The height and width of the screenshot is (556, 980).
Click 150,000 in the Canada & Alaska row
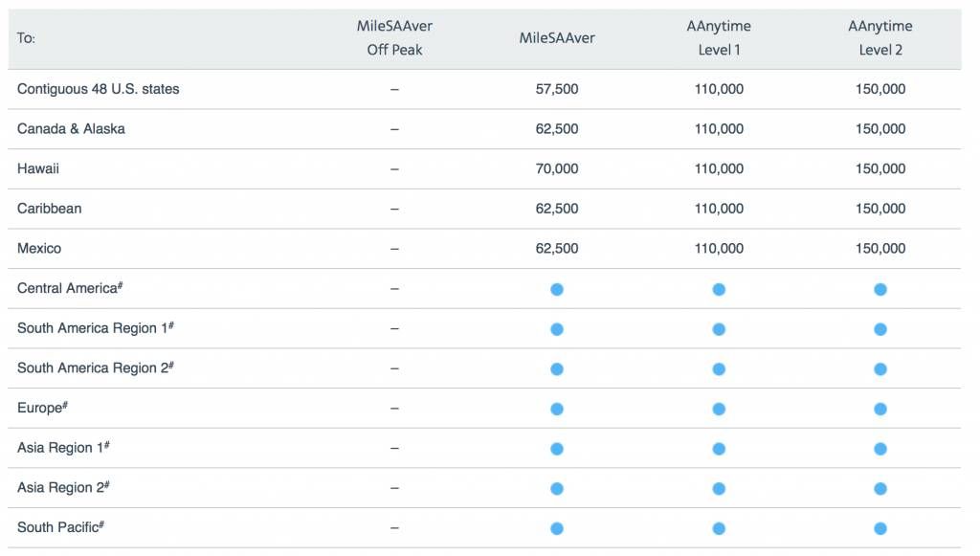pos(880,128)
